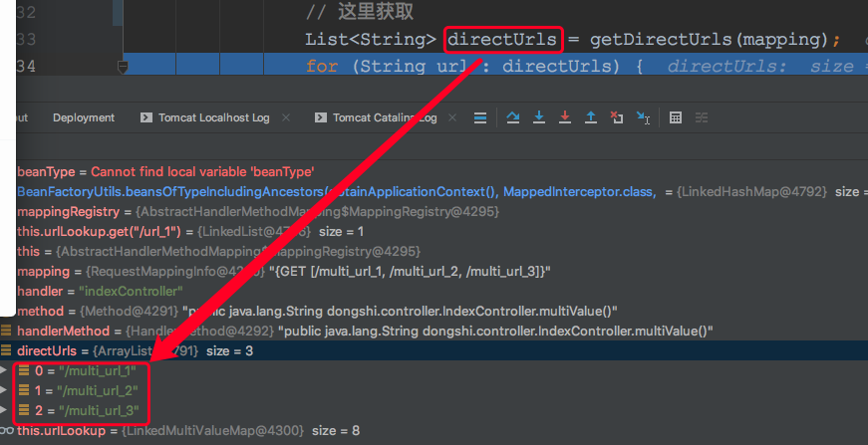Expand the 2 = "/multi_url_3" entry
This screenshot has height=445, width=868.
[x=4, y=410]
